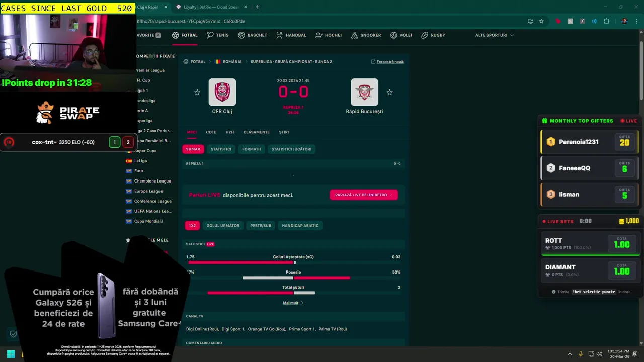The image size is (644, 362).
Task: Select the Handicap asiatic odds filter
Action: tap(300, 226)
